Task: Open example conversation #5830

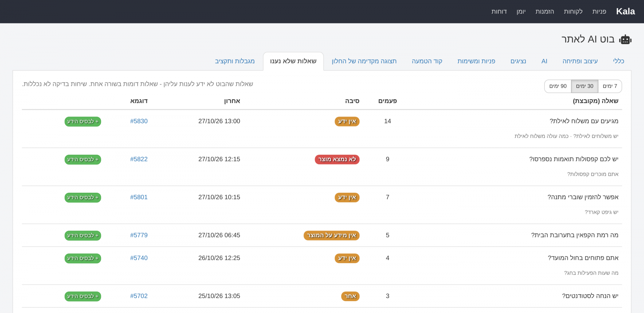Action: pos(139,121)
